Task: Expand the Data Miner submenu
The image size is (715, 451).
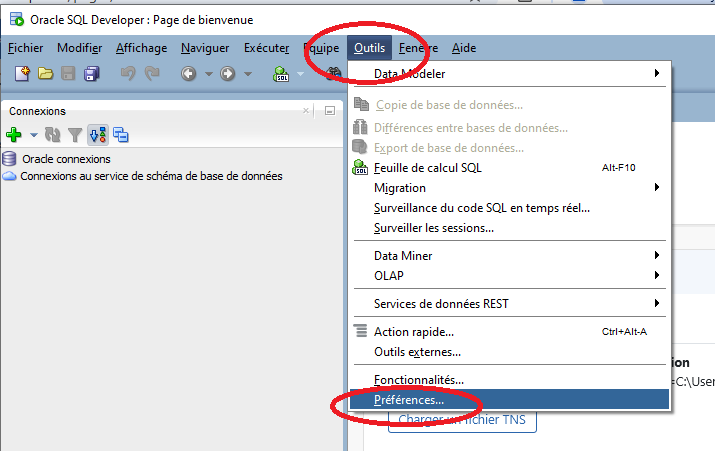Action: click(657, 255)
